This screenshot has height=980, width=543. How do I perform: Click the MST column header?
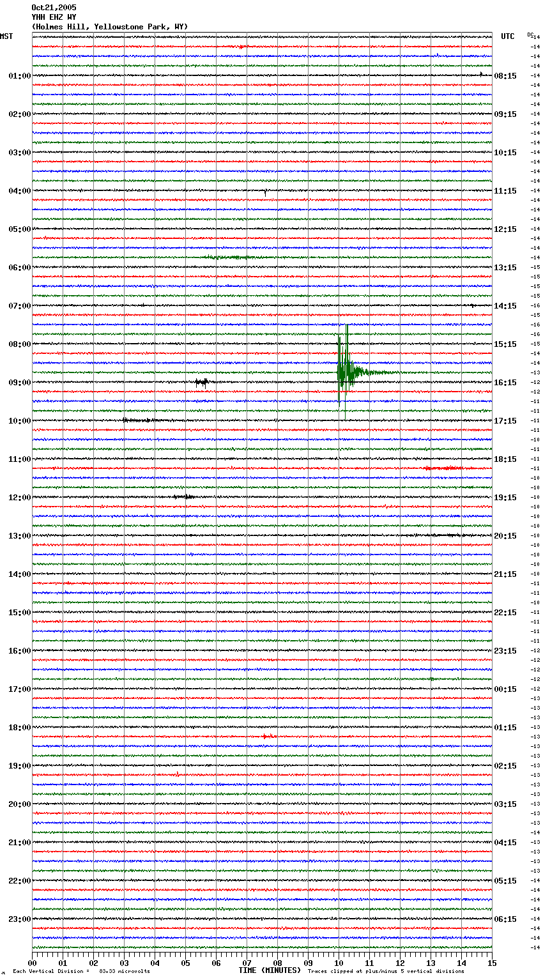tap(6, 36)
